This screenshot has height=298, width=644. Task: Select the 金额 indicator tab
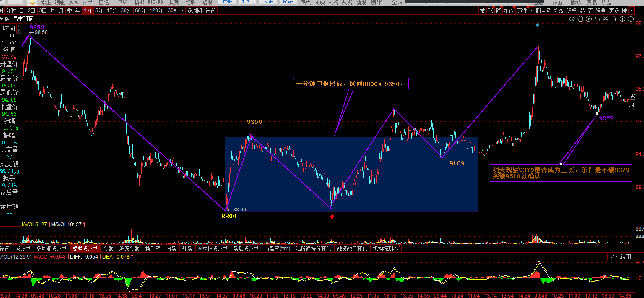(x=109, y=248)
